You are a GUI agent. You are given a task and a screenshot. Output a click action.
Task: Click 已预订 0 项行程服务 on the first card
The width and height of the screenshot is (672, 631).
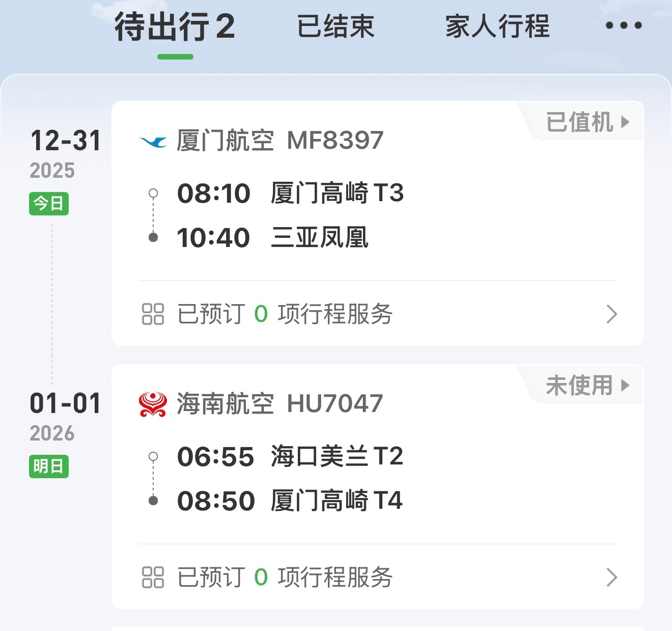(x=284, y=315)
